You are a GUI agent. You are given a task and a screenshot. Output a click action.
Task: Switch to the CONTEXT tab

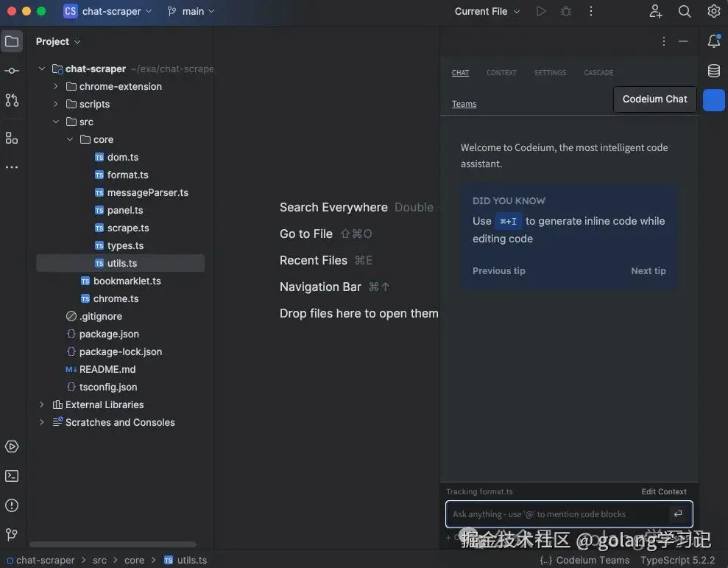(501, 72)
